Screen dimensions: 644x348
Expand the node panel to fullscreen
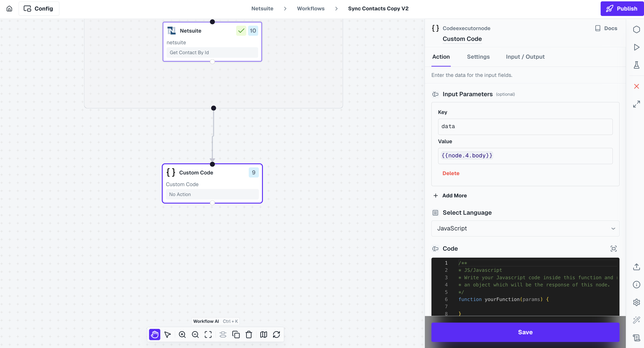[x=637, y=104]
